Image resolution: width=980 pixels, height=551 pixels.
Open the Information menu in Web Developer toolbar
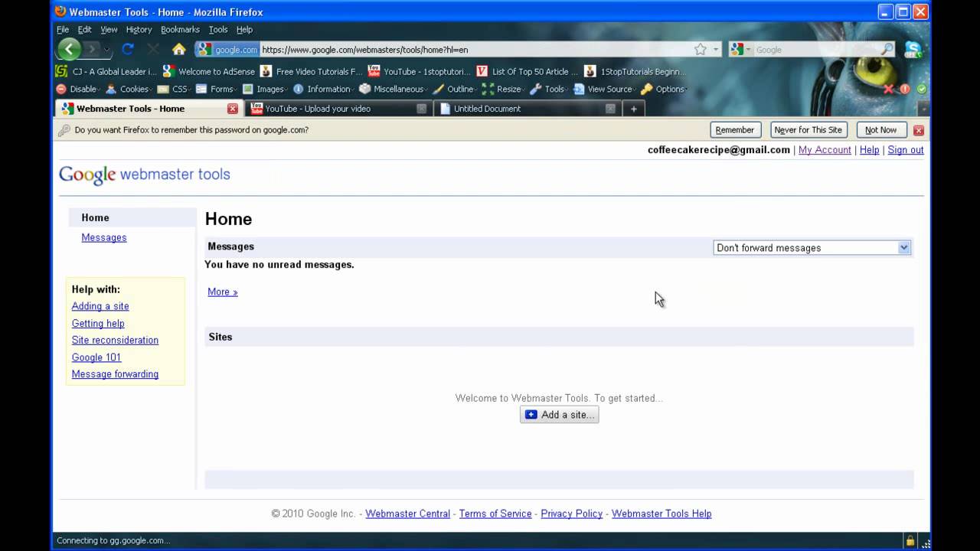pyautogui.click(x=324, y=89)
